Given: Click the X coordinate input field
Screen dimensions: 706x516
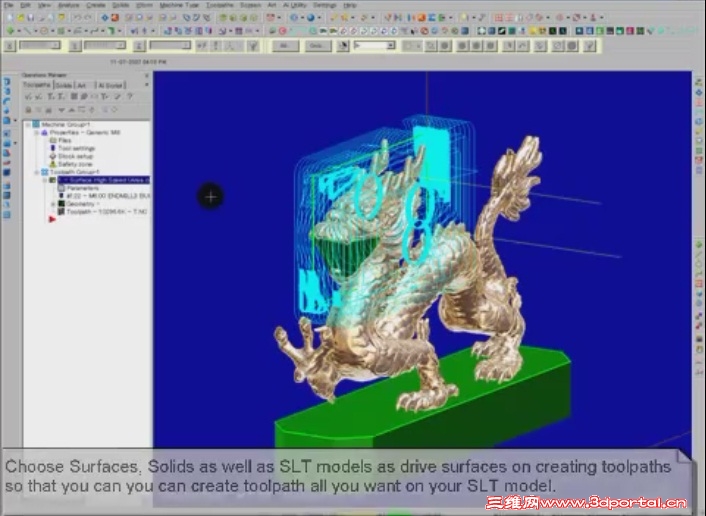Looking at the screenshot, I should (39, 45).
